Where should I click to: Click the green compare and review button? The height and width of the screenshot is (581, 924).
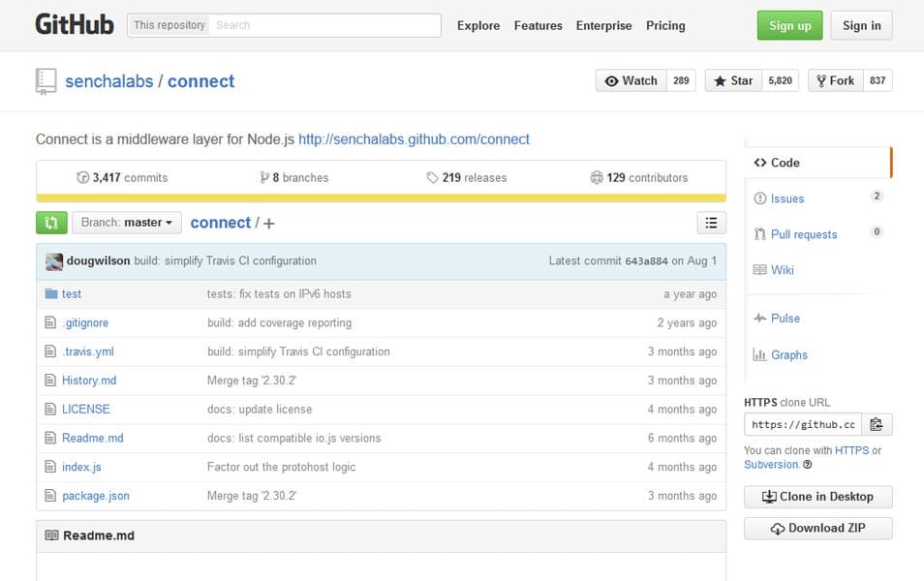51,223
